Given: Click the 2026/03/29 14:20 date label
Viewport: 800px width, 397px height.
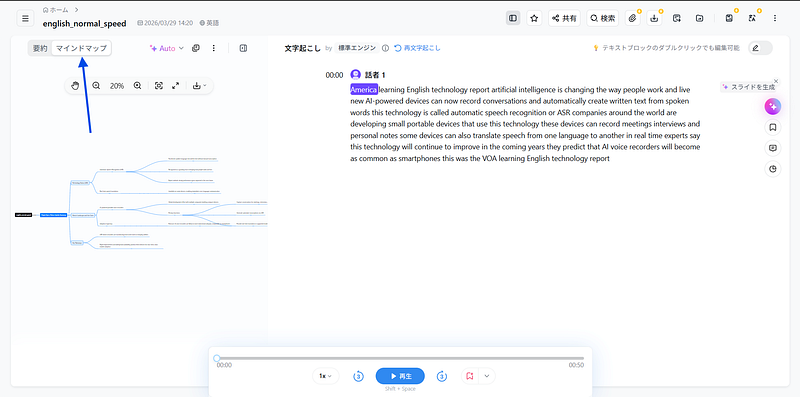Looking at the screenshot, I should (165, 23).
